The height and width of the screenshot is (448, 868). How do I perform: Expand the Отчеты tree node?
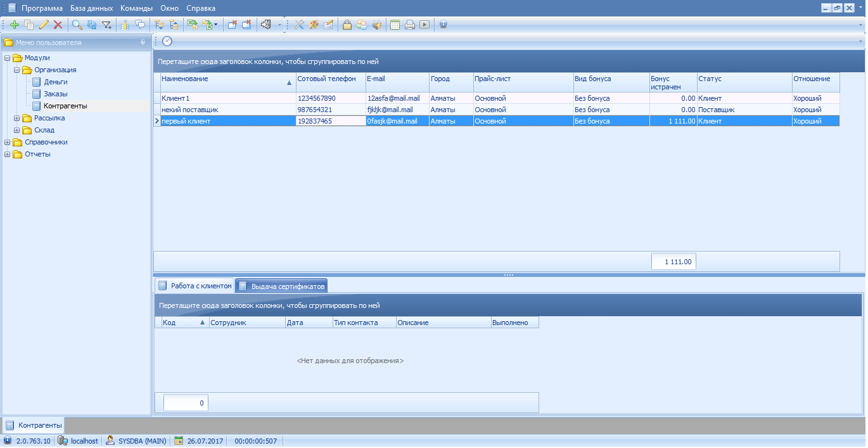coord(8,154)
